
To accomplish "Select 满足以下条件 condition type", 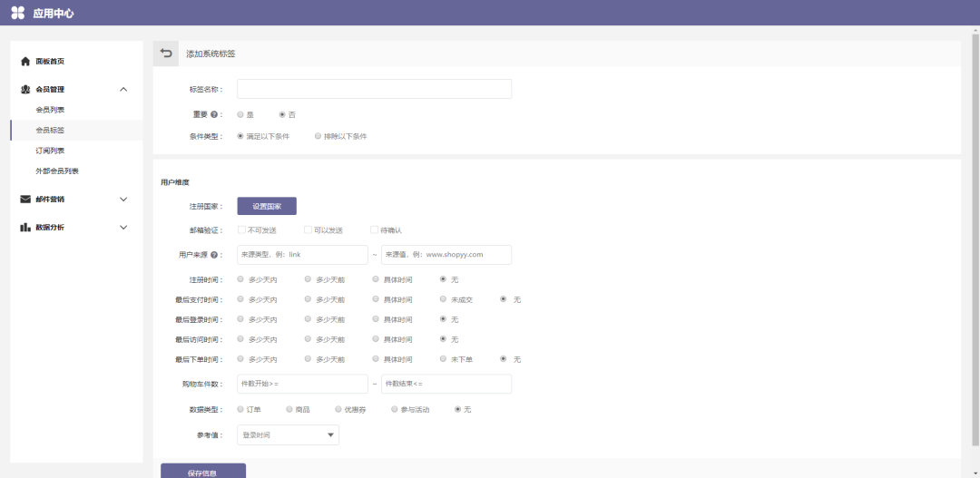I will (x=240, y=135).
